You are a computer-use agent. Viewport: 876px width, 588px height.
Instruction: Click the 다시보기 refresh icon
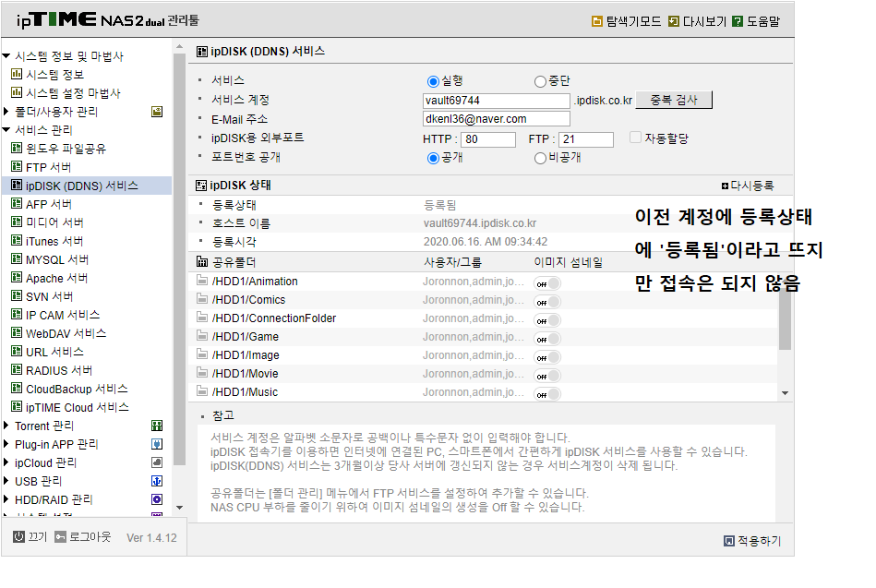pyautogui.click(x=674, y=21)
